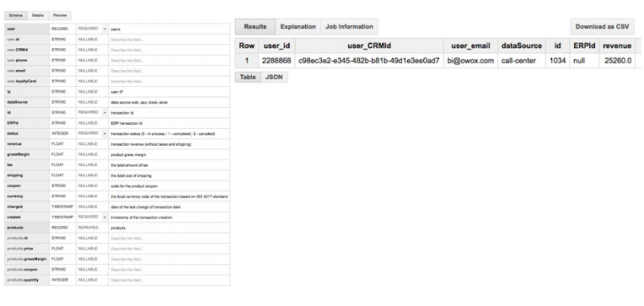Click the tax field name in schema
The width and height of the screenshot is (644, 306).
click(10, 165)
